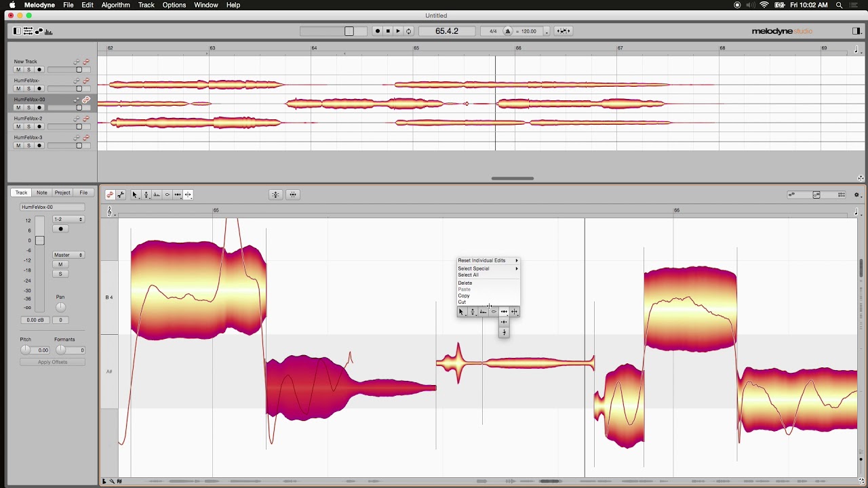The image size is (868, 488).
Task: Click the HumFeVox-00 track name field
Action: [x=52, y=207]
